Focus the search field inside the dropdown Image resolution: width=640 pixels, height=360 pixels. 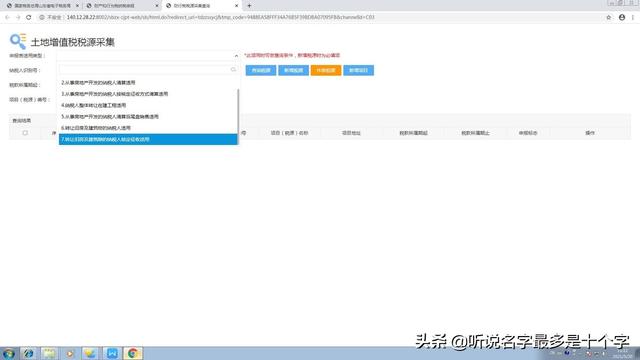click(x=148, y=70)
